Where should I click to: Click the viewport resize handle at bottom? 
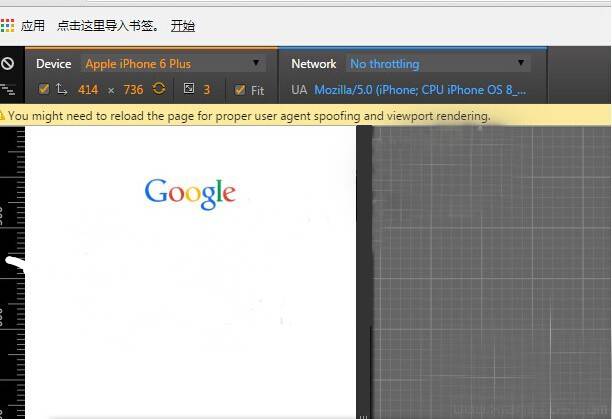(363, 417)
